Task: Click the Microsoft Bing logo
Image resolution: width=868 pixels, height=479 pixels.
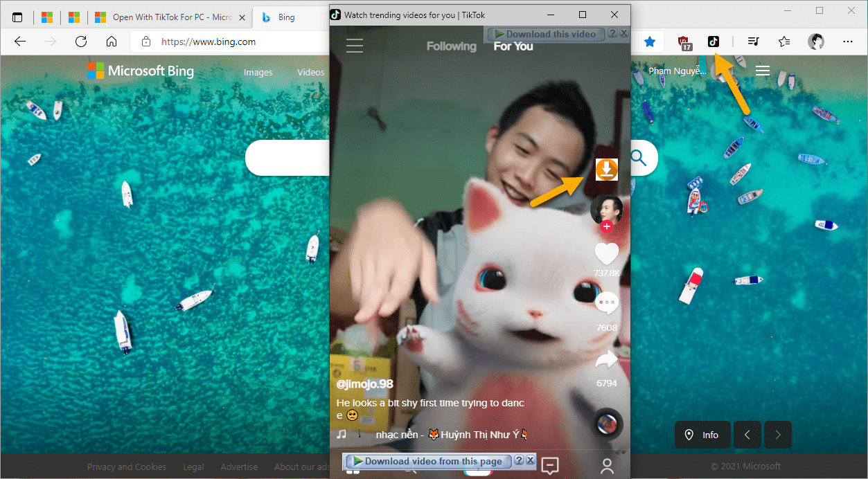Action: point(141,71)
